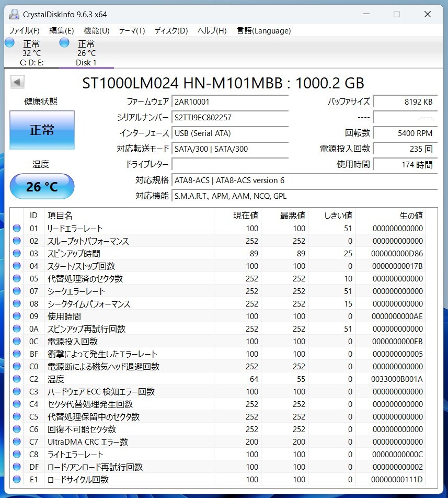Click status dot for ID 07 シークエラーレート
This screenshot has height=498, width=448.
[x=17, y=291]
